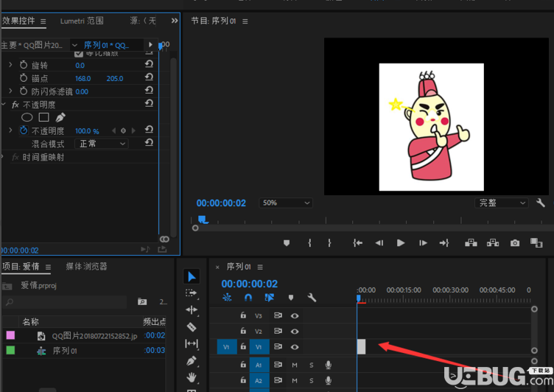Step forward one frame
Viewport: 554px width, 392px height.
tap(423, 243)
